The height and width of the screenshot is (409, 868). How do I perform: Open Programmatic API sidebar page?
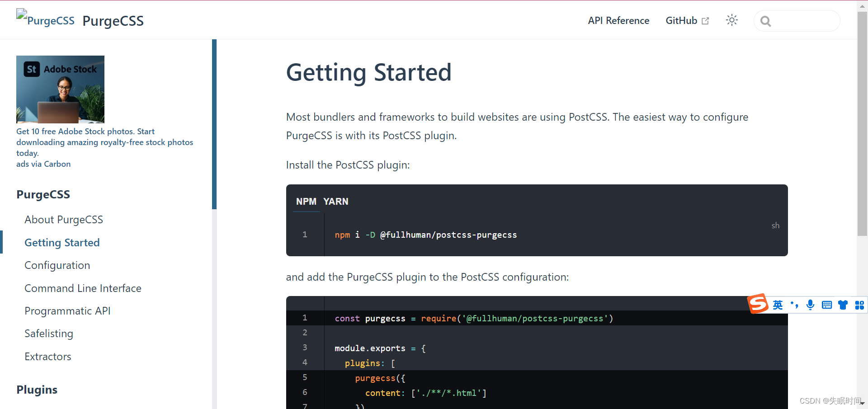[67, 311]
